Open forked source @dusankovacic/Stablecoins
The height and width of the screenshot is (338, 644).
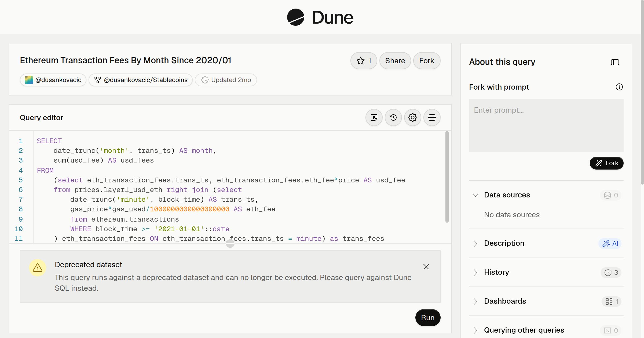tap(141, 80)
